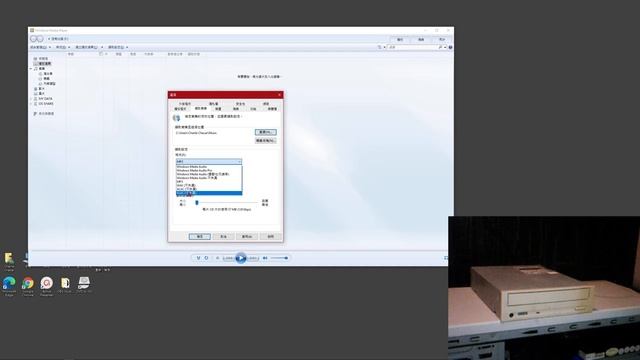Open the Security tab in Options dialog
Image resolution: width=640 pixels, height=360 pixels.
click(240, 104)
